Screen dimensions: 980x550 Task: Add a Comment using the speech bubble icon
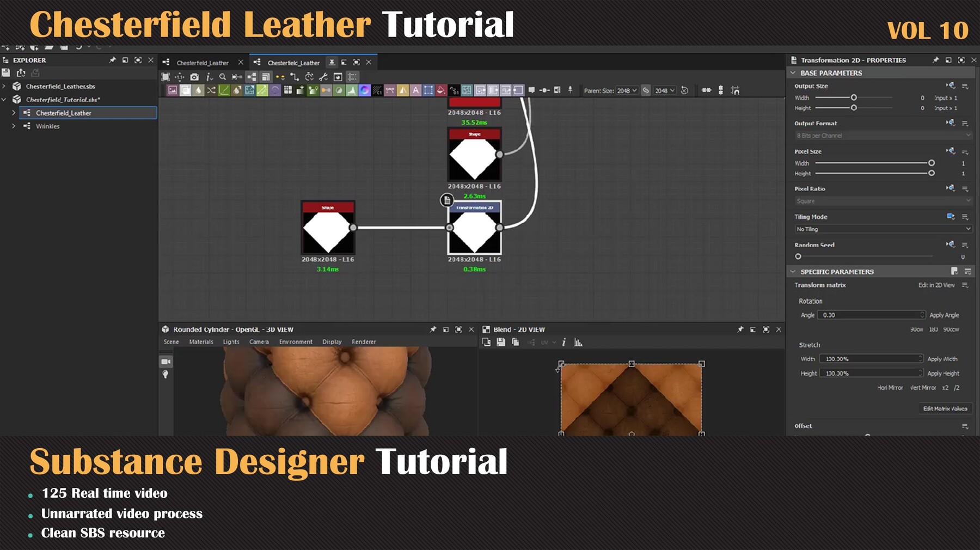coord(532,90)
